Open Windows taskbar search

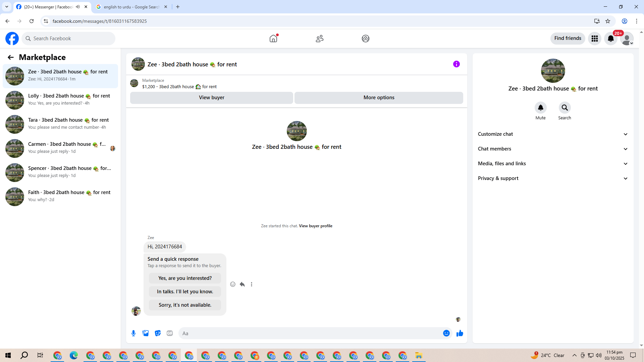click(x=24, y=355)
